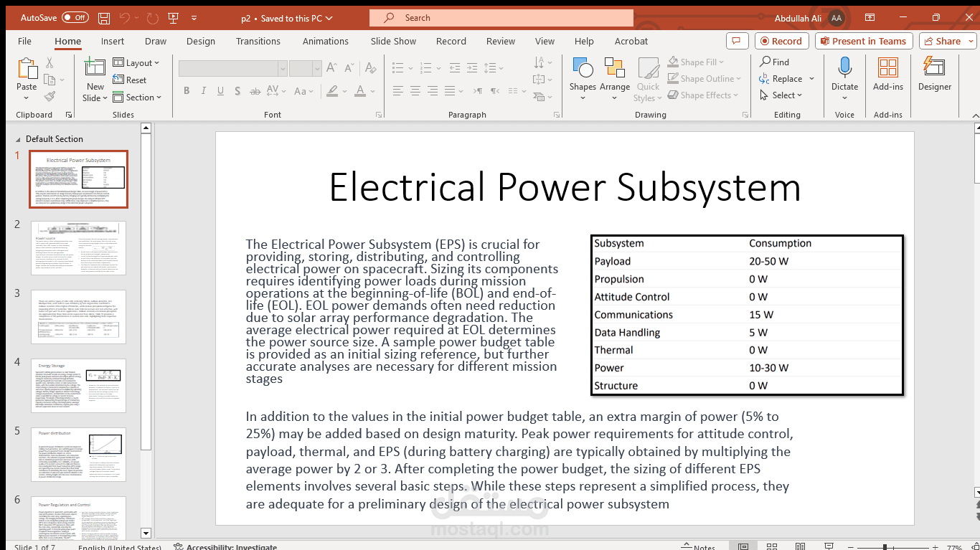Open Comments pane speech bubble icon
This screenshot has height=550, width=980.
coord(737,41)
